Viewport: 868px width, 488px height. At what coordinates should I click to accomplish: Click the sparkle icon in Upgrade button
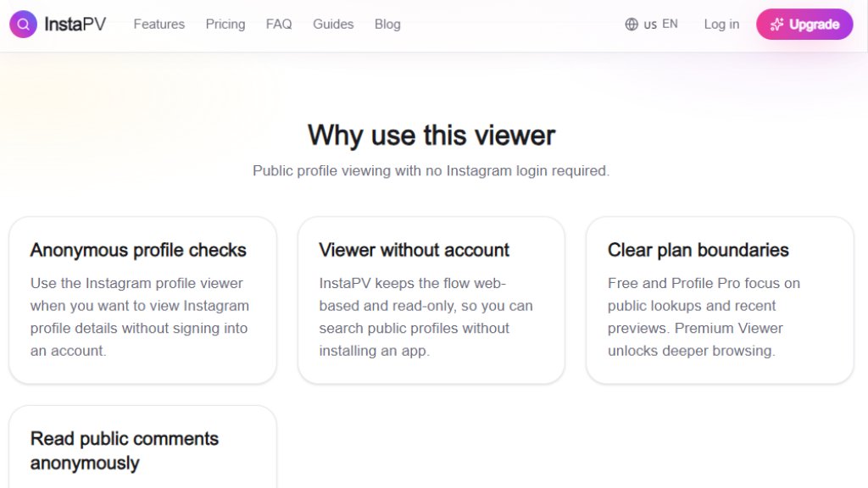(x=776, y=25)
